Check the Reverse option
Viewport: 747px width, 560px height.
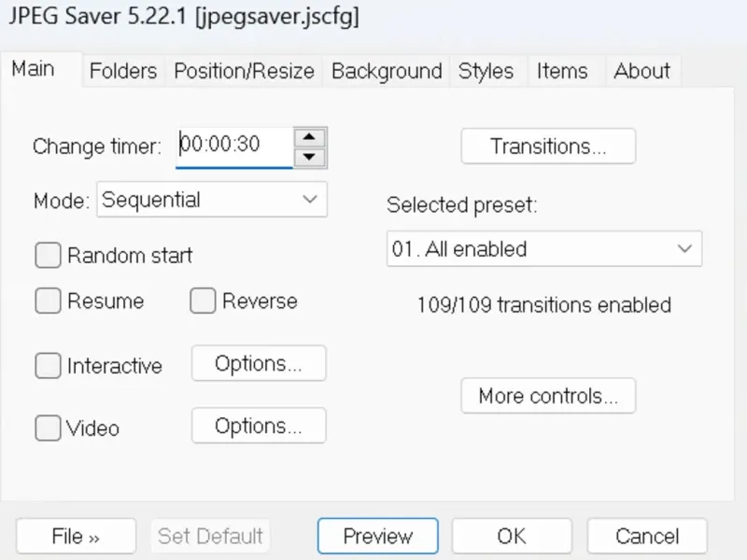coord(203,301)
